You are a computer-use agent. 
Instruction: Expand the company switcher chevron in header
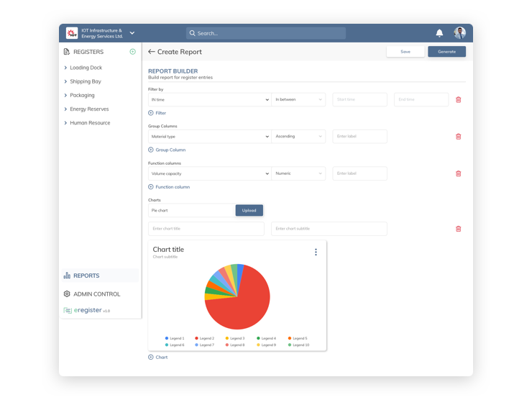point(132,33)
